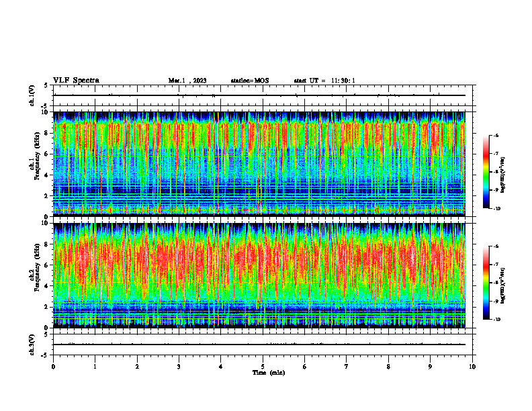Click time axis tick label "0"
532x411 pixels.
(53, 367)
